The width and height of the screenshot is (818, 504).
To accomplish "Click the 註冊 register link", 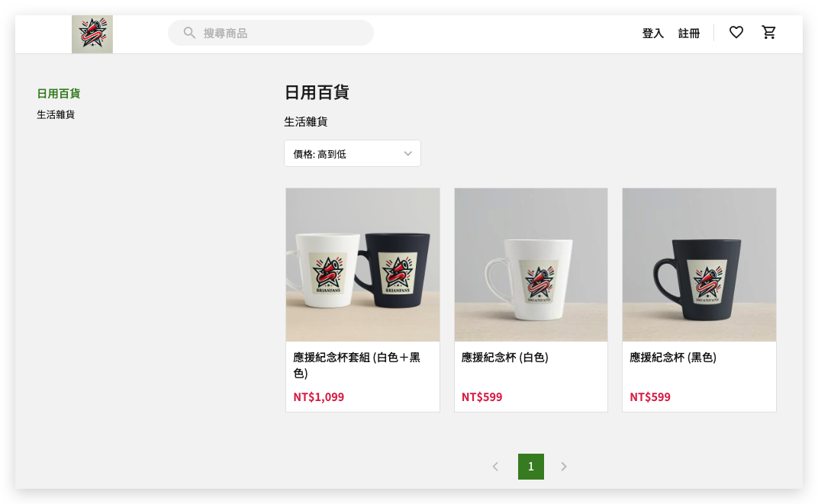I will coord(688,34).
